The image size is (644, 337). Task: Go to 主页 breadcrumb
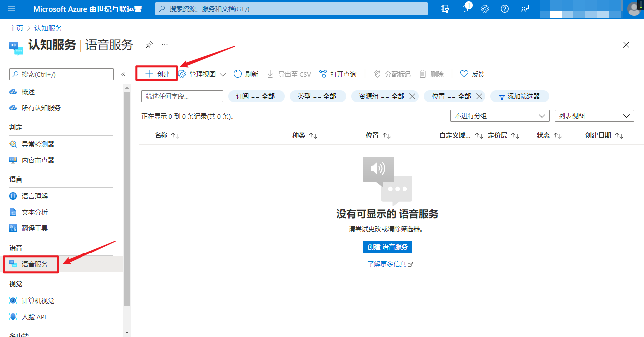[x=16, y=28]
